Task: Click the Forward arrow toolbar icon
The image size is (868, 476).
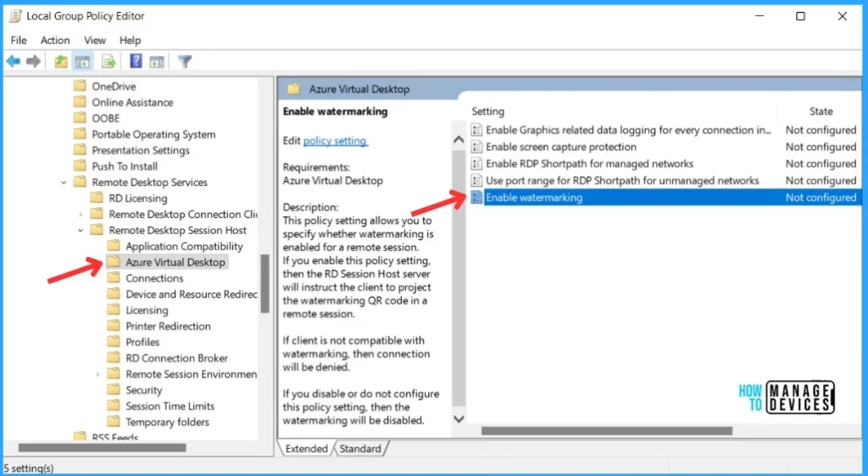Action: (34, 61)
